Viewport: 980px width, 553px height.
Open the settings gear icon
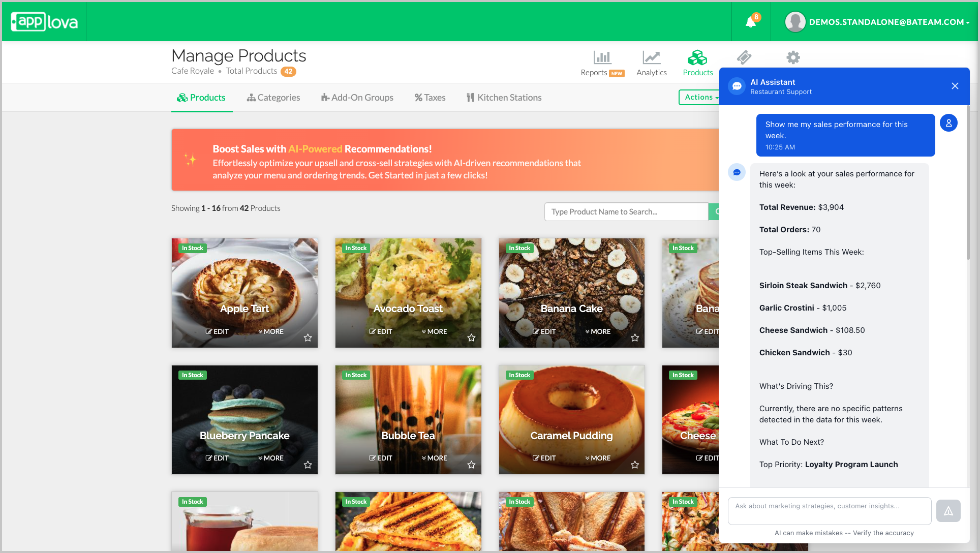tap(793, 57)
